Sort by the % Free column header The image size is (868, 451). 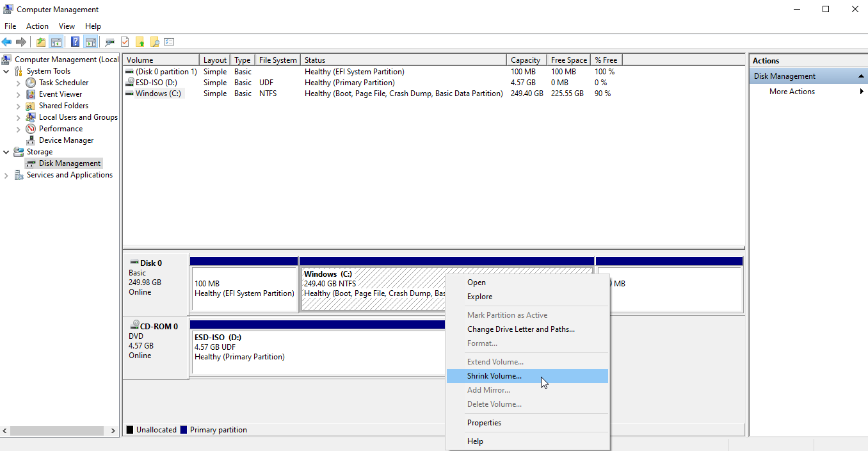(606, 60)
